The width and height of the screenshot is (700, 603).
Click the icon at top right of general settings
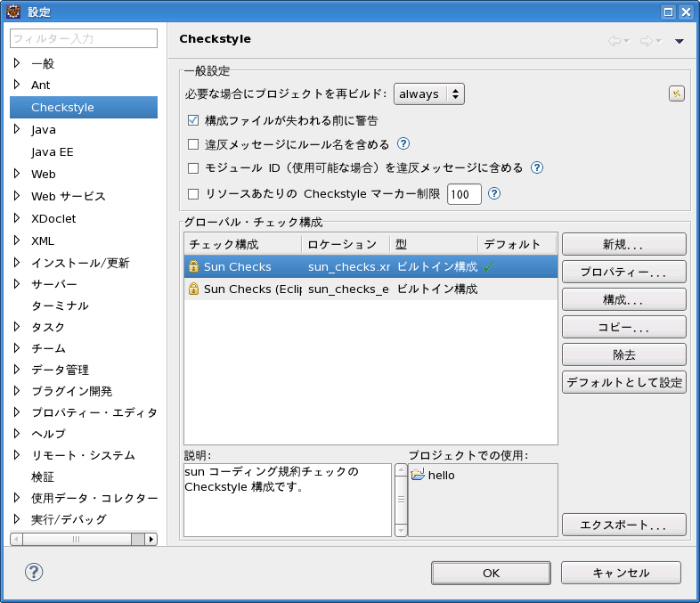click(x=676, y=94)
